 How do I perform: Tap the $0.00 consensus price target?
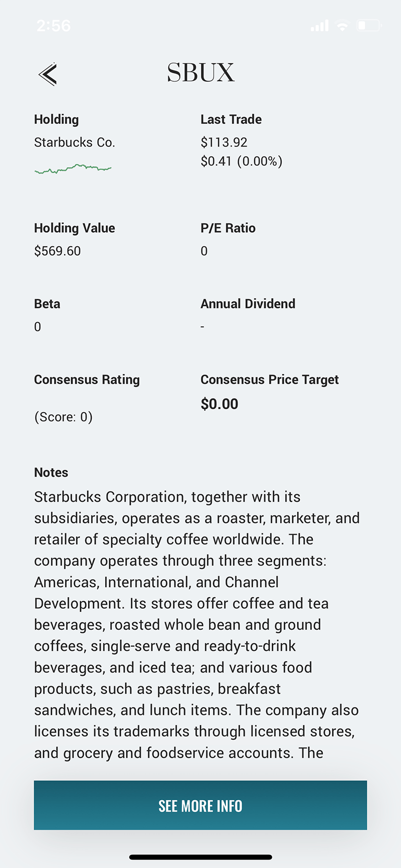tap(220, 404)
